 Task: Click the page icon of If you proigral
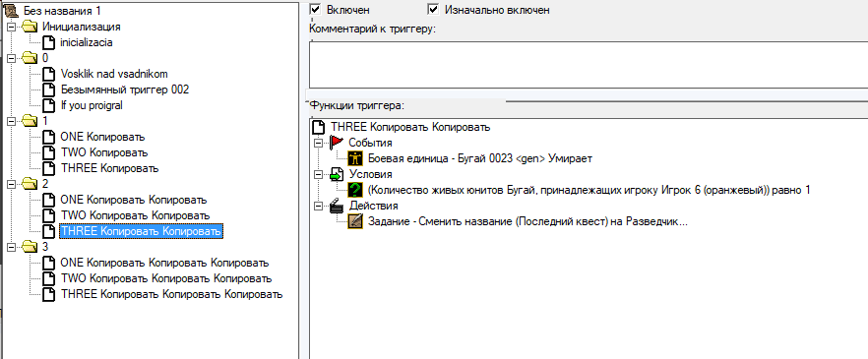point(49,105)
